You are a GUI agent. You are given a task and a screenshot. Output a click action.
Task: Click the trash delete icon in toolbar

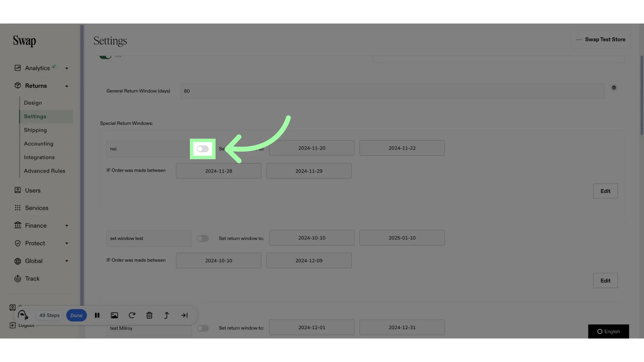tap(149, 315)
